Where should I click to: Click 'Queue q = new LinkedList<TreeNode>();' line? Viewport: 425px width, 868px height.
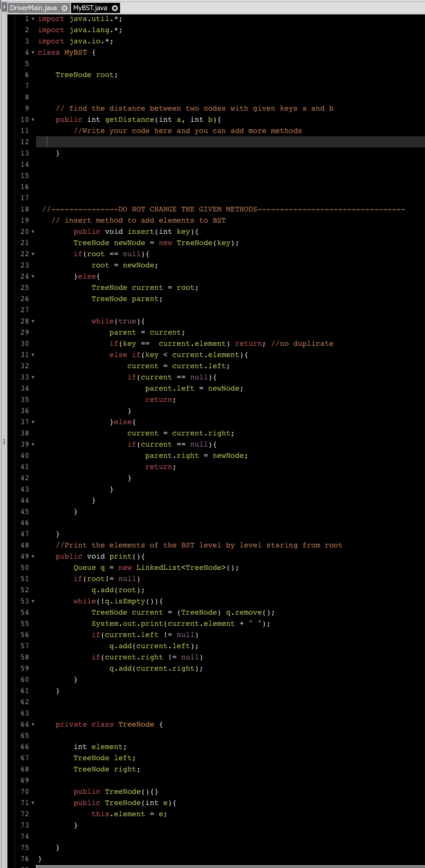[156, 567]
